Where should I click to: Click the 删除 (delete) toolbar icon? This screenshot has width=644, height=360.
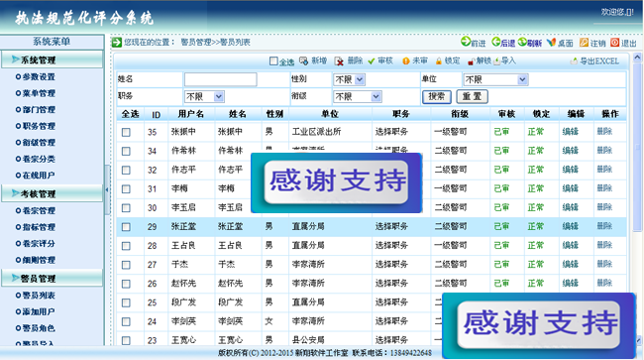tap(339, 61)
